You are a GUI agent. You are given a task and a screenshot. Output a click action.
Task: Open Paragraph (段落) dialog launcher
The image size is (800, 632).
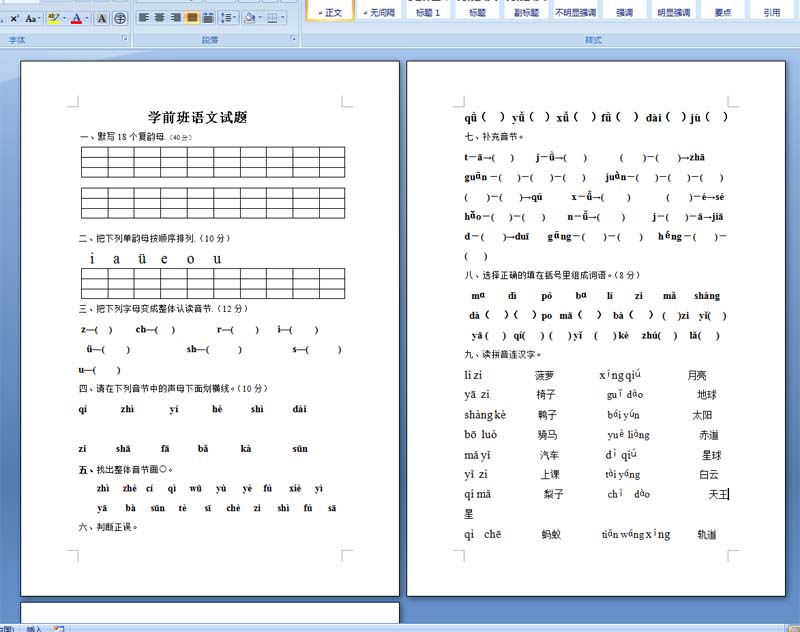[293, 38]
